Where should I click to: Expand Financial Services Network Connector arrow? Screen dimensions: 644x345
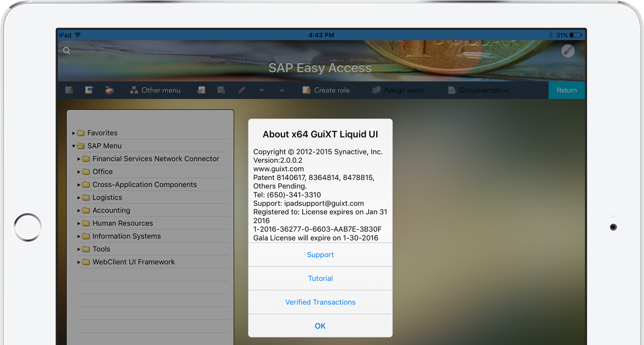tap(79, 159)
